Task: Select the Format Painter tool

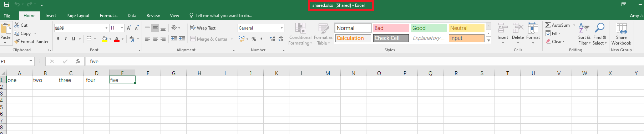Action: [x=31, y=42]
